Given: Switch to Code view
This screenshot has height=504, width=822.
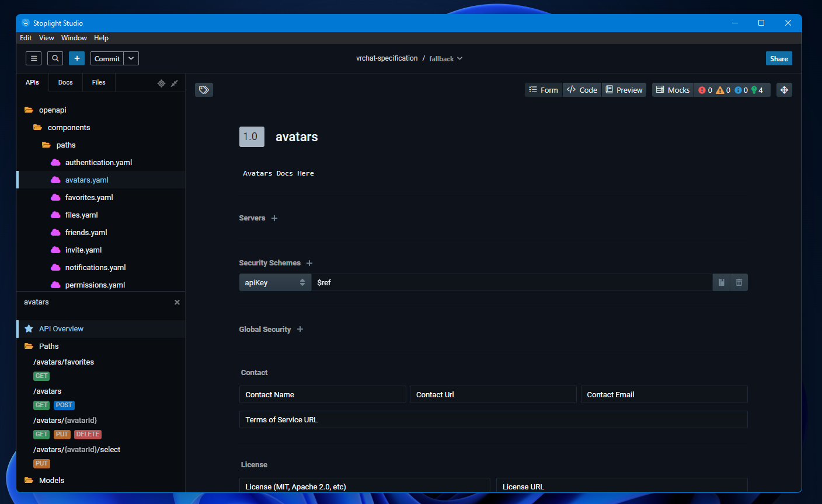Looking at the screenshot, I should click(582, 90).
